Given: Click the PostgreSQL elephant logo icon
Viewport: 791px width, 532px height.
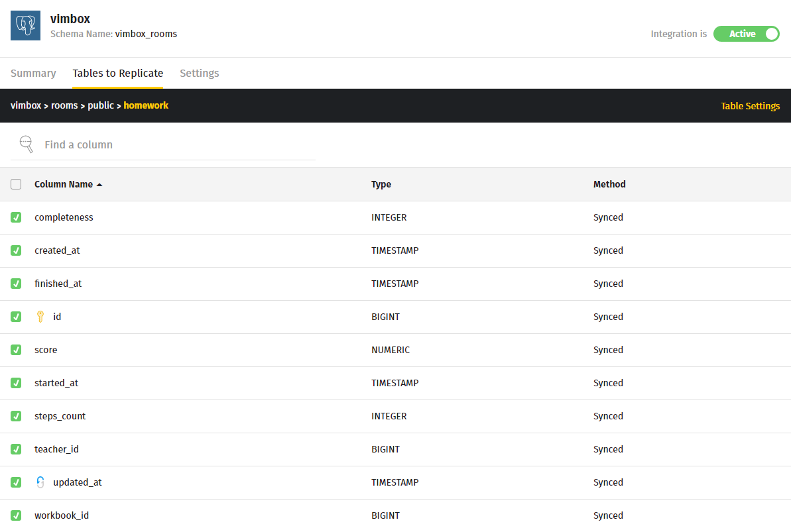Looking at the screenshot, I should pyautogui.click(x=25, y=25).
